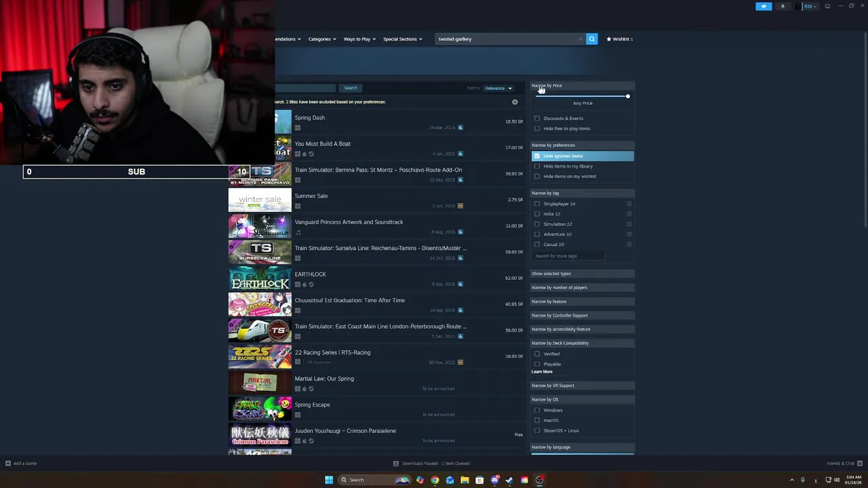Check the Windows OS filter
The height and width of the screenshot is (488, 868).
click(537, 410)
